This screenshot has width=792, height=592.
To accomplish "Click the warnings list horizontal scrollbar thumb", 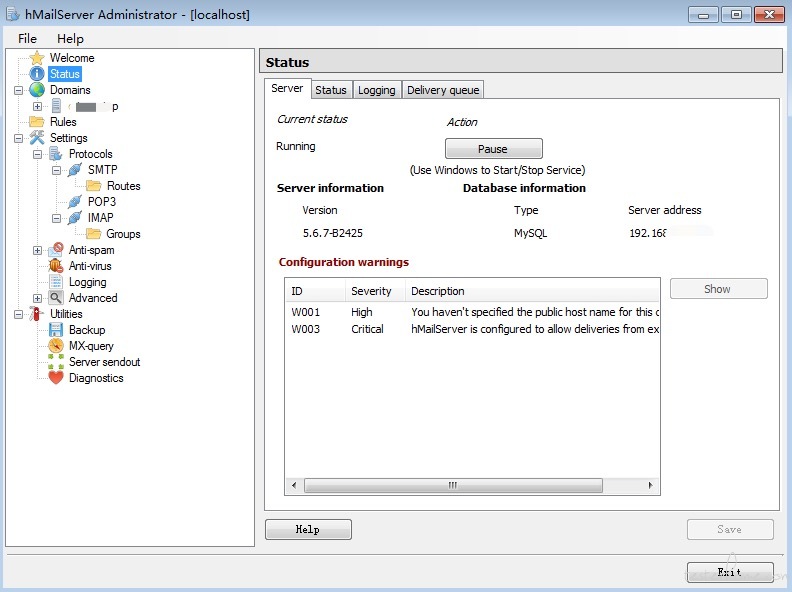I will point(453,485).
